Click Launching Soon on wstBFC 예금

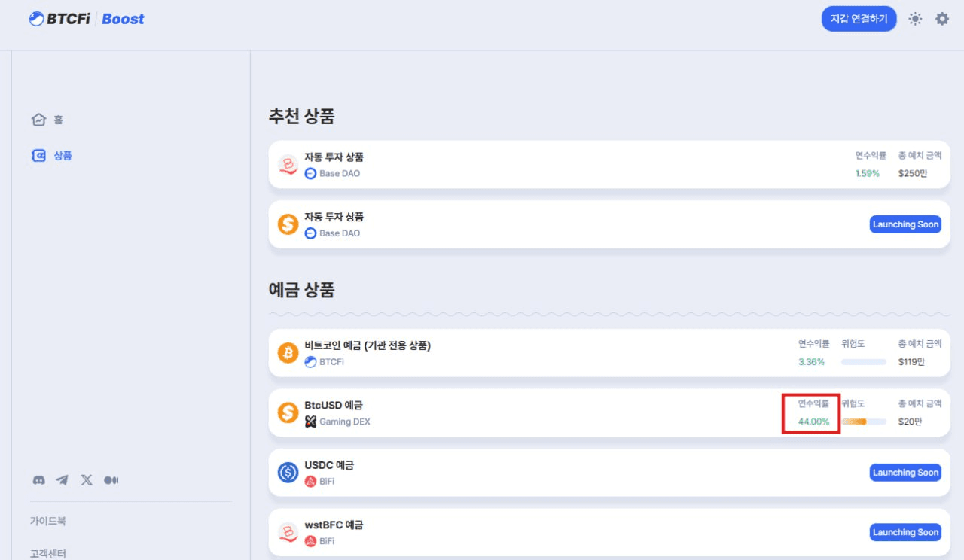pos(905,532)
